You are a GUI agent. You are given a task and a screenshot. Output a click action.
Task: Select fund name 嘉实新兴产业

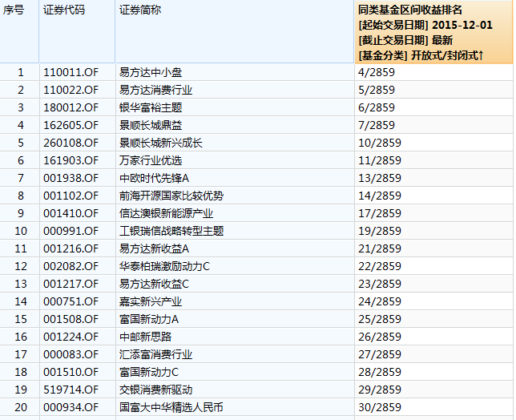point(151,301)
